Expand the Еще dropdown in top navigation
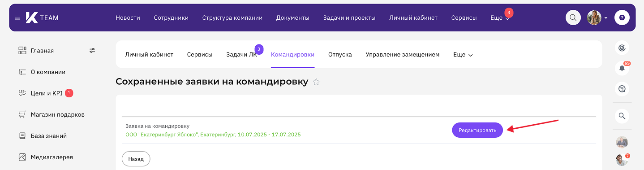 pos(500,18)
